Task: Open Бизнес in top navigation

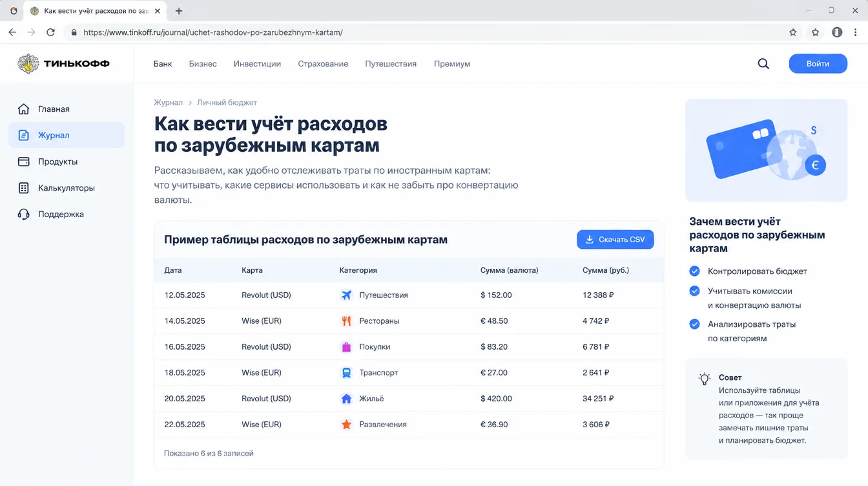Action: [x=203, y=64]
